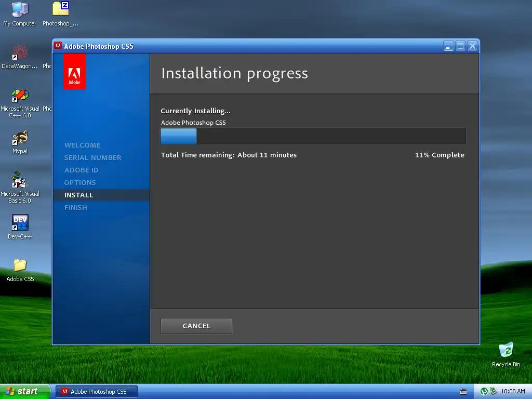Click 'Adobe Photoshop CS5' under Currently Installing
Screen dimensions: 532x399
point(193,123)
